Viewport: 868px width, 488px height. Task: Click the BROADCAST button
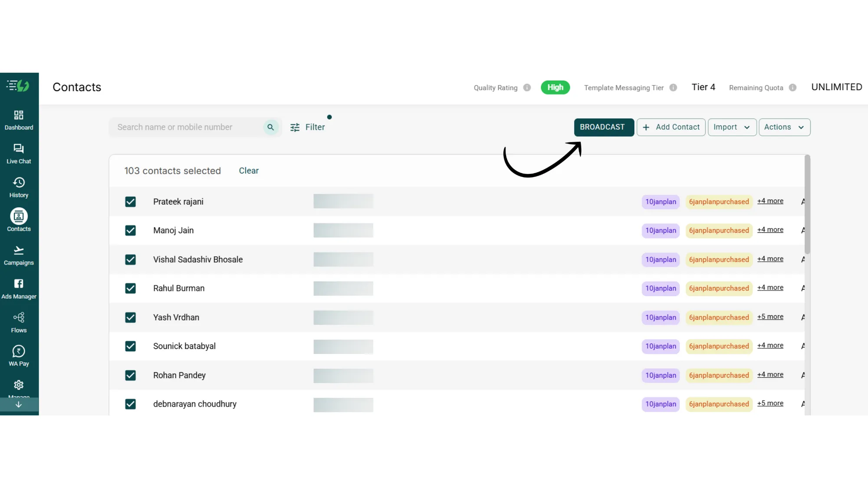[x=604, y=127]
